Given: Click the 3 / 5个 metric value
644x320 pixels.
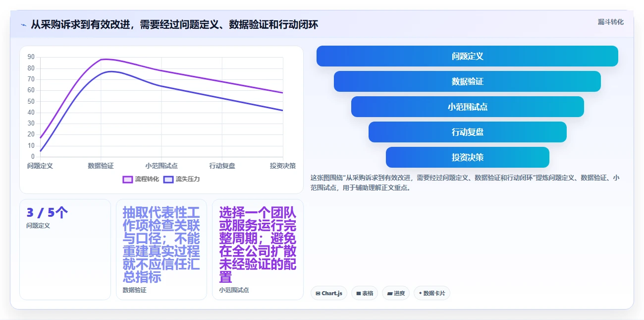Looking at the screenshot, I should coord(47,213).
